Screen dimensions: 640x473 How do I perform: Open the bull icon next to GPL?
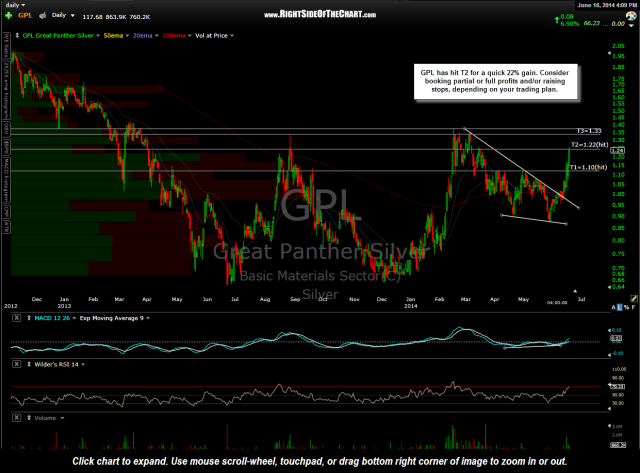point(42,16)
